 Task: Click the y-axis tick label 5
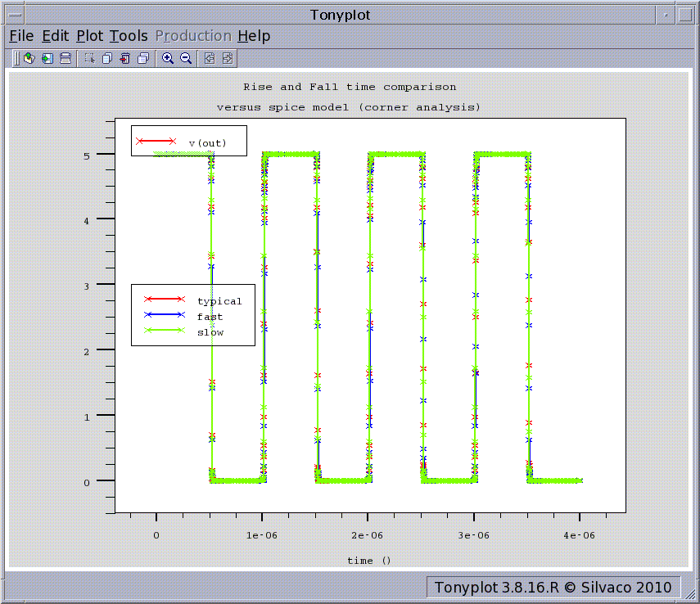87,156
